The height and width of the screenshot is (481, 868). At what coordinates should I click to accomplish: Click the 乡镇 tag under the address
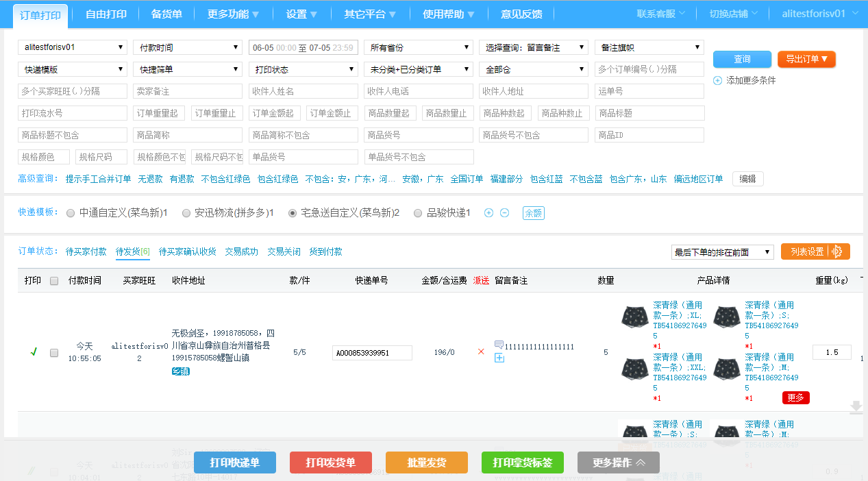pyautogui.click(x=181, y=371)
